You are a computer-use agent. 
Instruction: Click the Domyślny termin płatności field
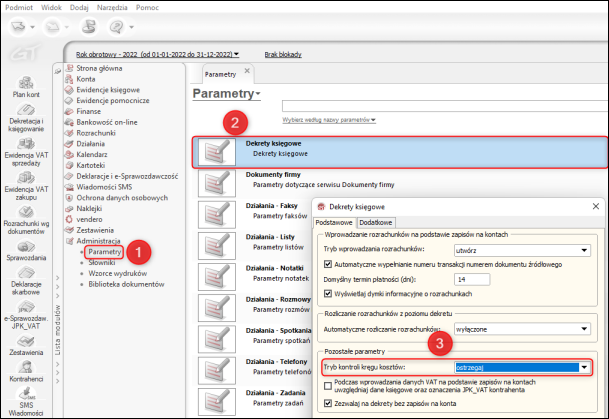(472, 279)
